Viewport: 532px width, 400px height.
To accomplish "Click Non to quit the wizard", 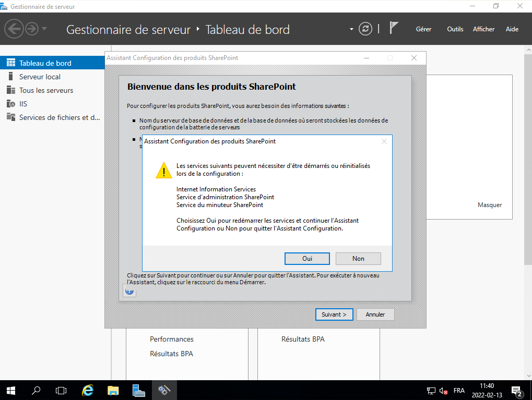I will pos(358,259).
